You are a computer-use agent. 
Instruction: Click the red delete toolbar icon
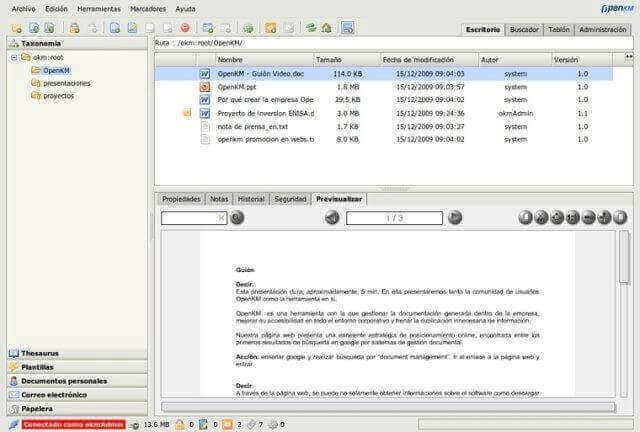pos(185,28)
